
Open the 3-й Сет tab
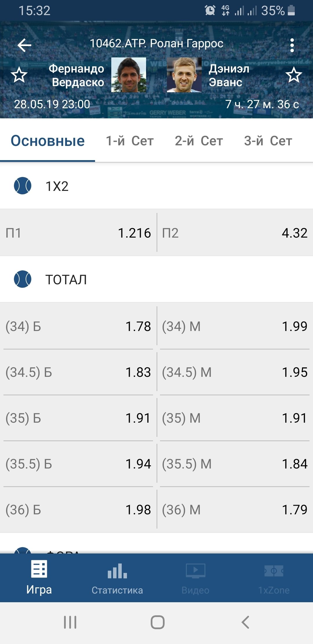268,141
